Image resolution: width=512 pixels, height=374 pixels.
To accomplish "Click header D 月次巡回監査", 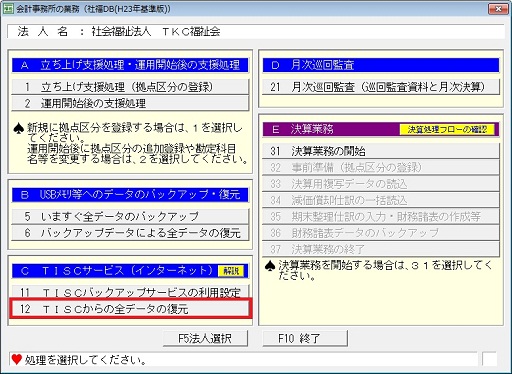I will coord(381,65).
